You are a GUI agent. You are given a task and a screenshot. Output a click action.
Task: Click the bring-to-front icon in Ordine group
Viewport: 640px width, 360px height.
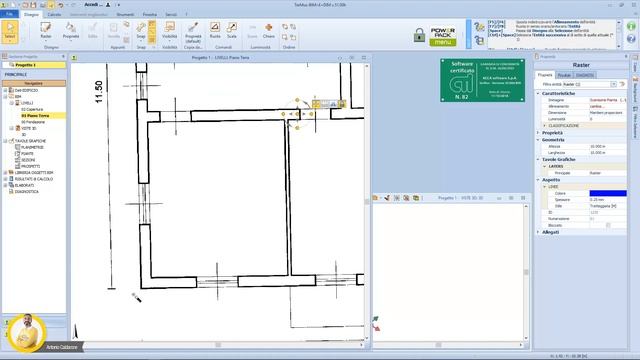pyautogui.click(x=285, y=27)
